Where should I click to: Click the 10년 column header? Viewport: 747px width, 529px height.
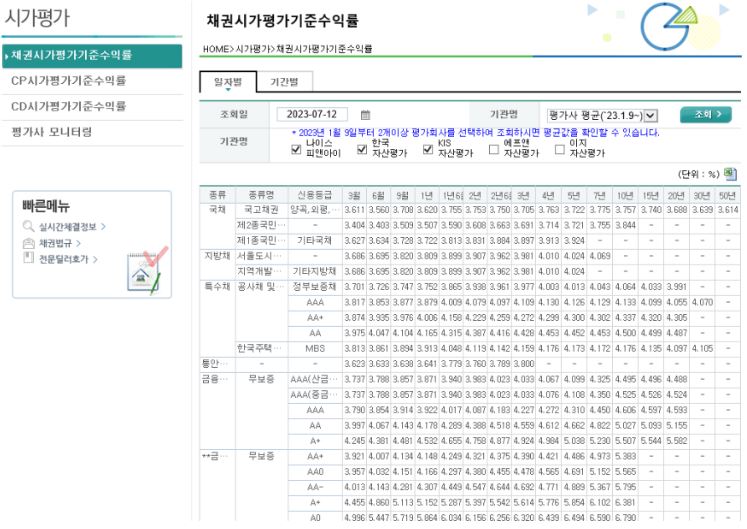tap(625, 195)
